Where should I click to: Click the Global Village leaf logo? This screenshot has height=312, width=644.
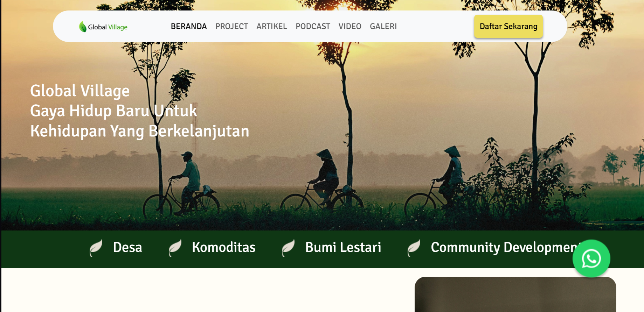83,27
